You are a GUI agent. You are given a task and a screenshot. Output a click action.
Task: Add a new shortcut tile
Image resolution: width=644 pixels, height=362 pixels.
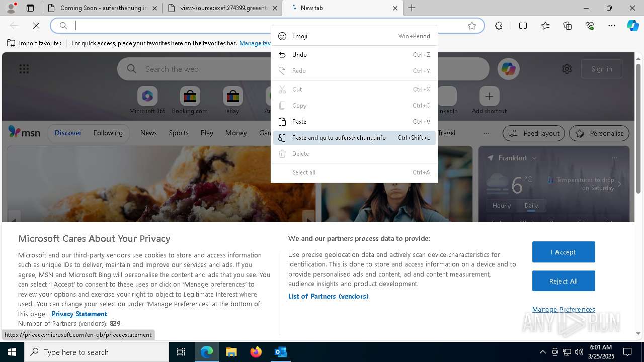[489, 101]
